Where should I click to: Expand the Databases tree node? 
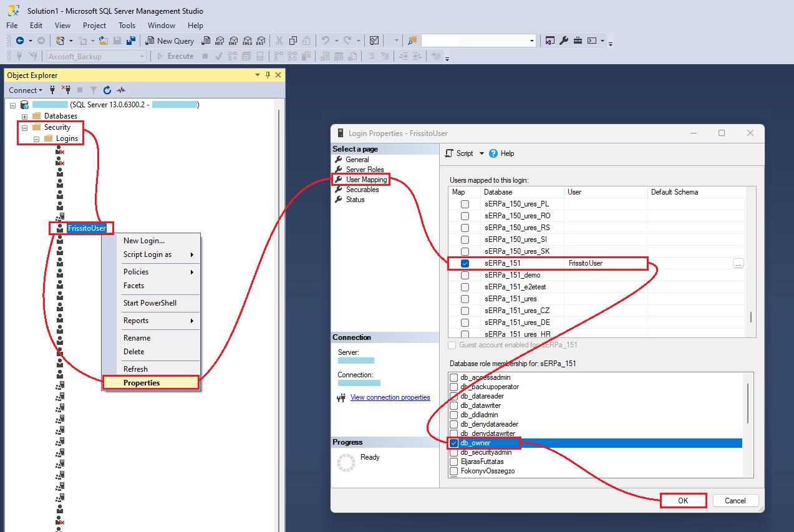[x=25, y=117]
